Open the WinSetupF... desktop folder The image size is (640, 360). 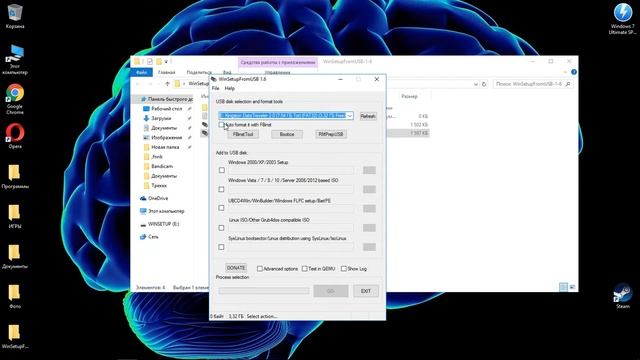[15, 336]
